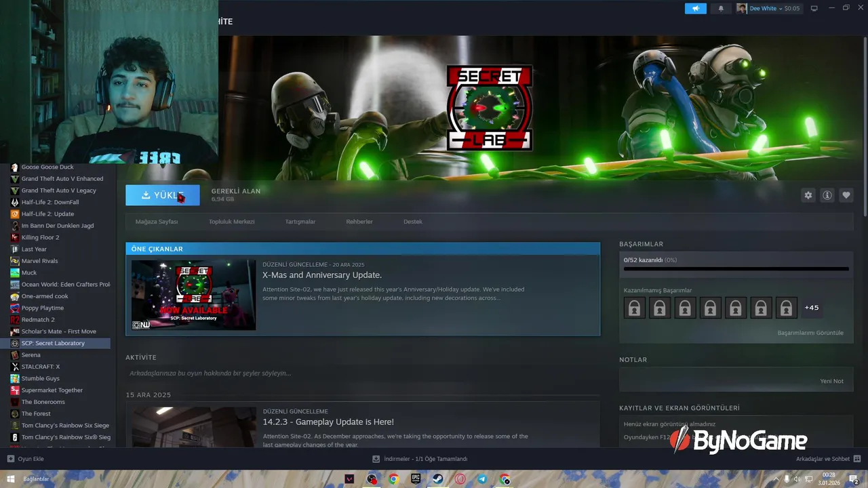
Task: Select Marvel Rivals in the library
Action: 39,261
